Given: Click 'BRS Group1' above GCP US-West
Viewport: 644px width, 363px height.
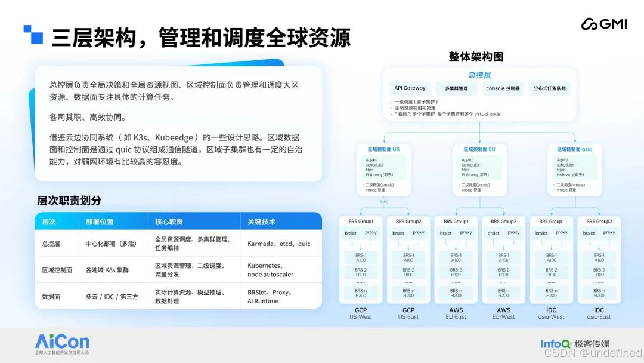Looking at the screenshot, I should pyautogui.click(x=361, y=221).
